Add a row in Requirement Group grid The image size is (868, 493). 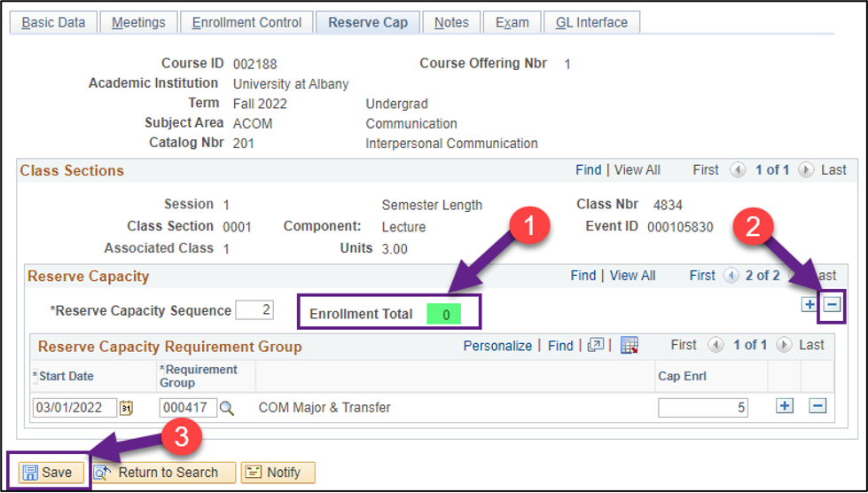tap(784, 406)
